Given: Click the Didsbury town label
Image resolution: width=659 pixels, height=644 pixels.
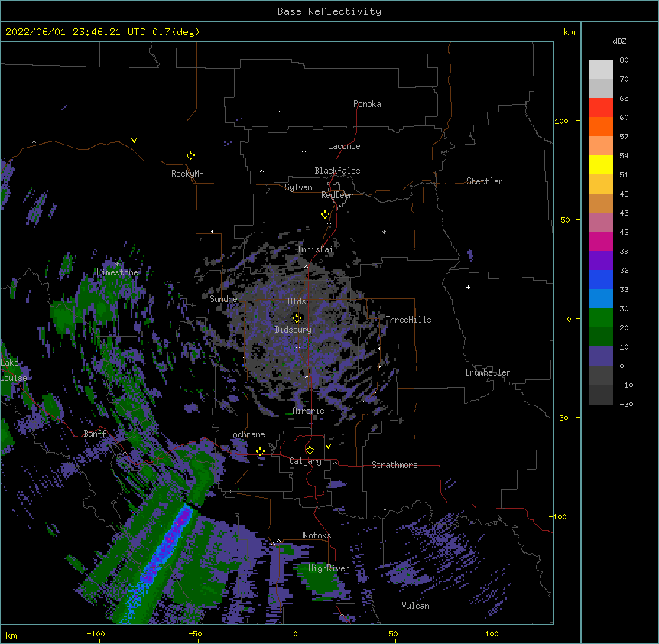Looking at the screenshot, I should click(294, 330).
